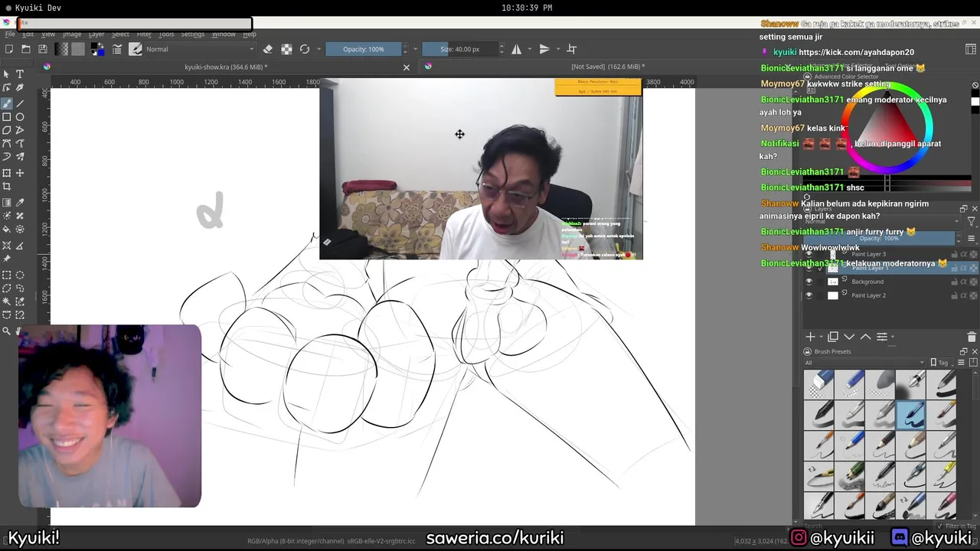The image size is (980, 551).
Task: Select the Rectangle shape tool
Action: 7,117
